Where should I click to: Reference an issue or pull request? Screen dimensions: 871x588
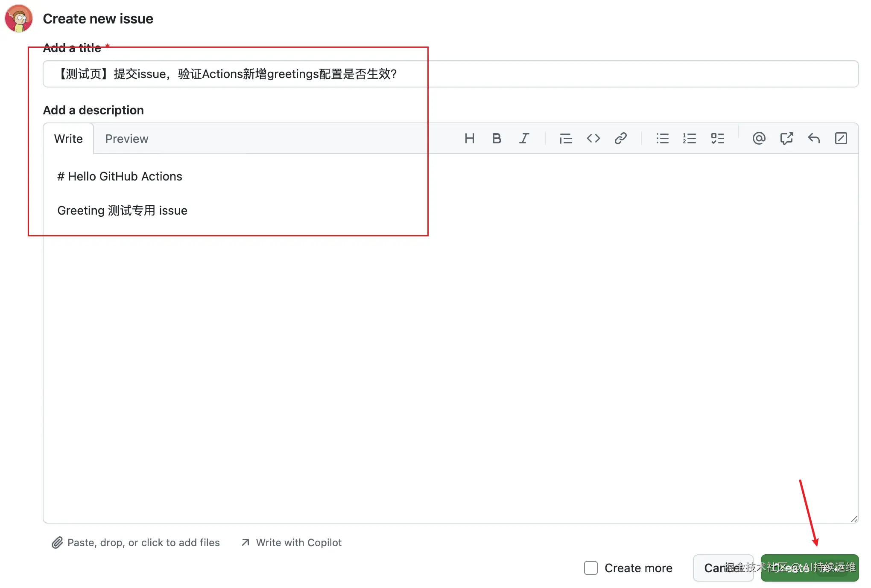[x=786, y=138]
